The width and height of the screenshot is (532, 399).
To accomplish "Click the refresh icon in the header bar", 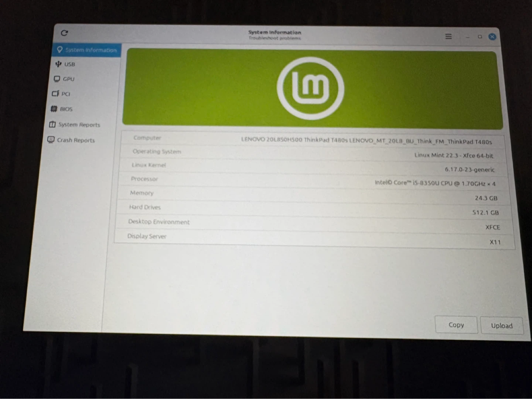I will coord(64,33).
